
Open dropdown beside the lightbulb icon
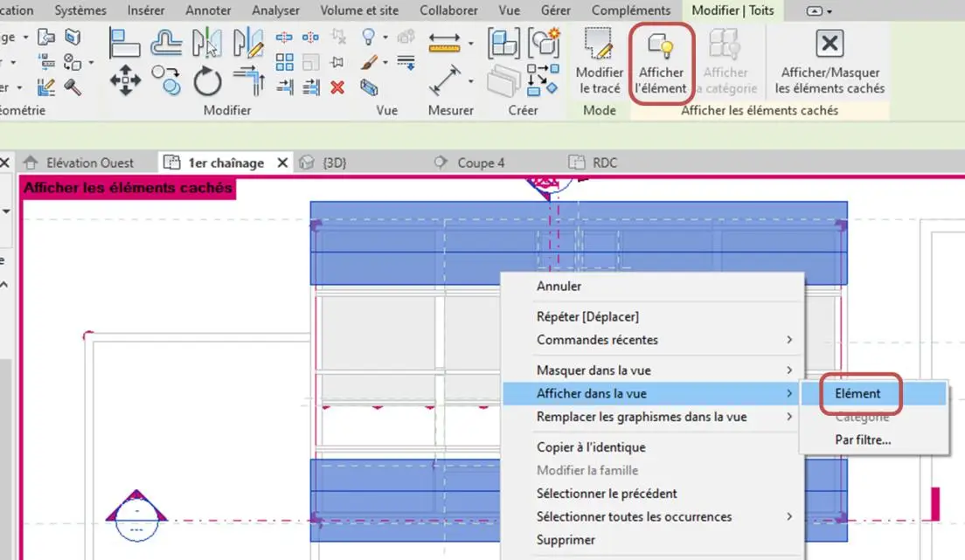pyautogui.click(x=385, y=38)
